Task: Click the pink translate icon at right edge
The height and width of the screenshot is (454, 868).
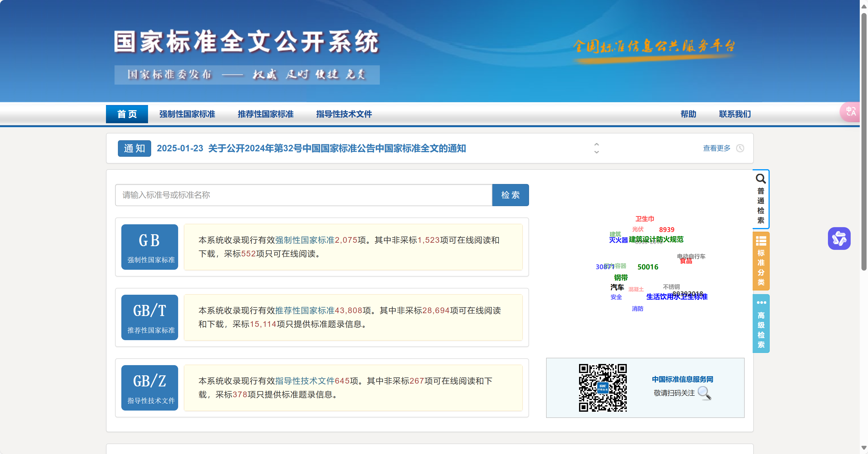Action: tap(850, 112)
